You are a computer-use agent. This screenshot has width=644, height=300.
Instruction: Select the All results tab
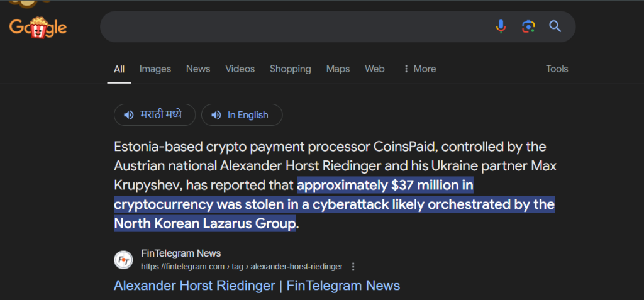tap(119, 69)
